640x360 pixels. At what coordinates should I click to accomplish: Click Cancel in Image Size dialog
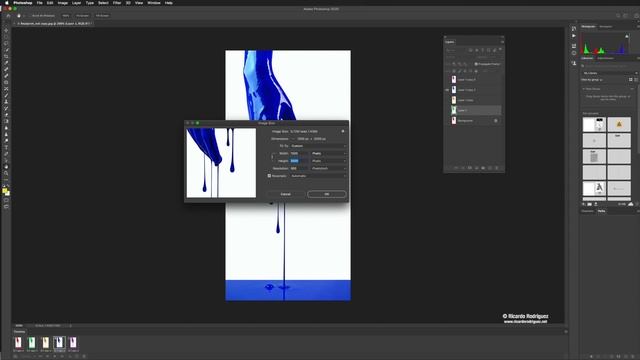click(x=286, y=194)
